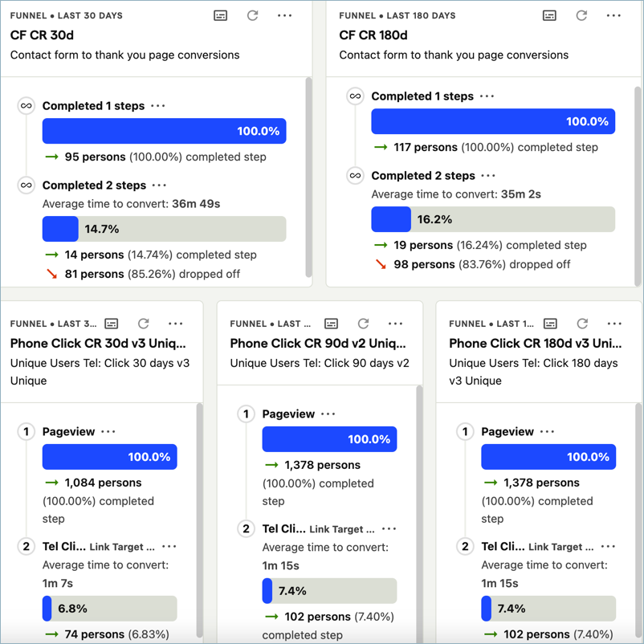Screen dimensions: 644x644
Task: Open insight details for Phone Click CR 30d
Action: [111, 324]
